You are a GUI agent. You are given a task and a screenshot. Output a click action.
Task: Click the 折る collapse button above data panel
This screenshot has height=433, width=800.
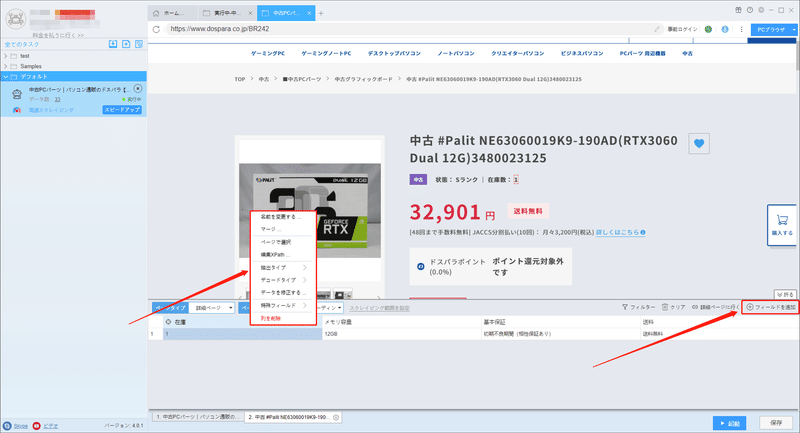tap(785, 295)
